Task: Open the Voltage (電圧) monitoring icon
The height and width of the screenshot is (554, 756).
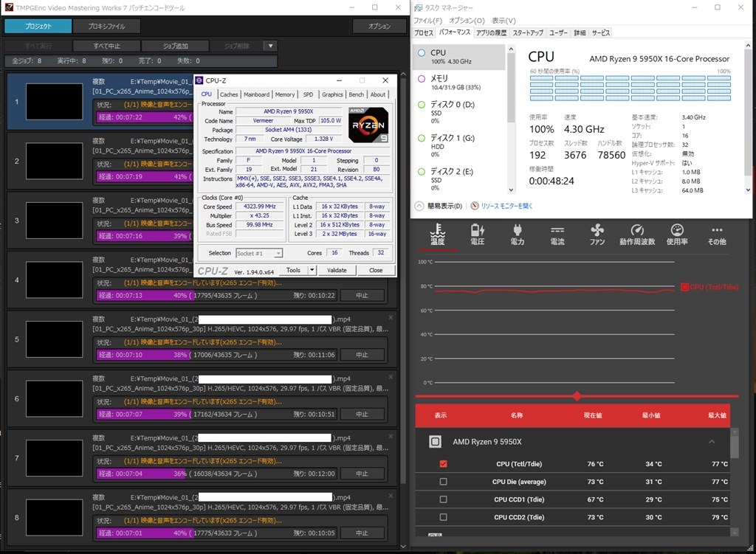Action: 478,235
